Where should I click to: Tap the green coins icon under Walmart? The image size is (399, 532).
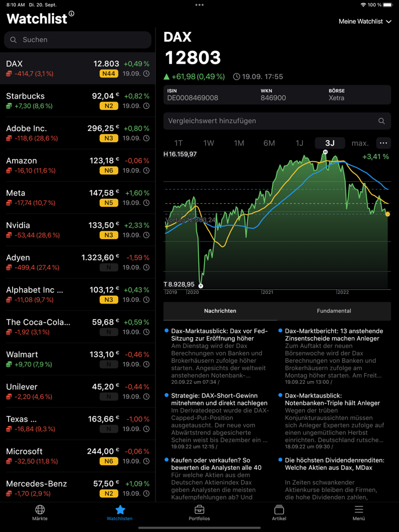[9, 365]
